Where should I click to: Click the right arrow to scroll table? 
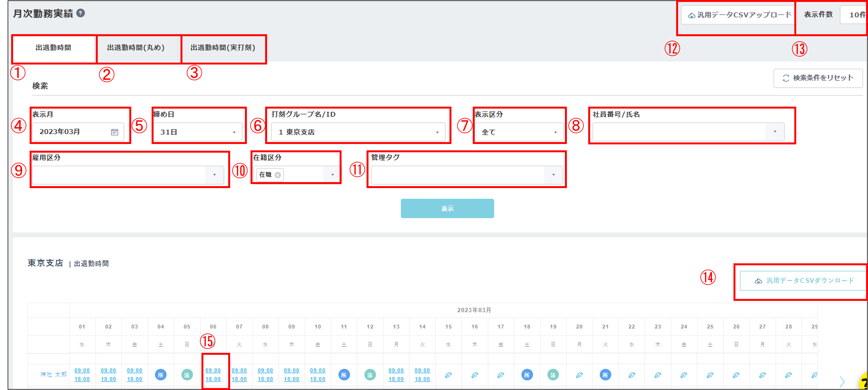[842, 382]
